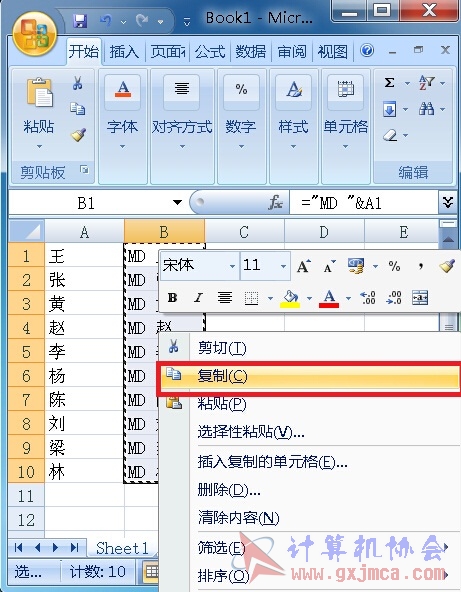The image size is (461, 592).
Task: Choose 选择性粘贴(V)... from context menu
Action: (251, 432)
